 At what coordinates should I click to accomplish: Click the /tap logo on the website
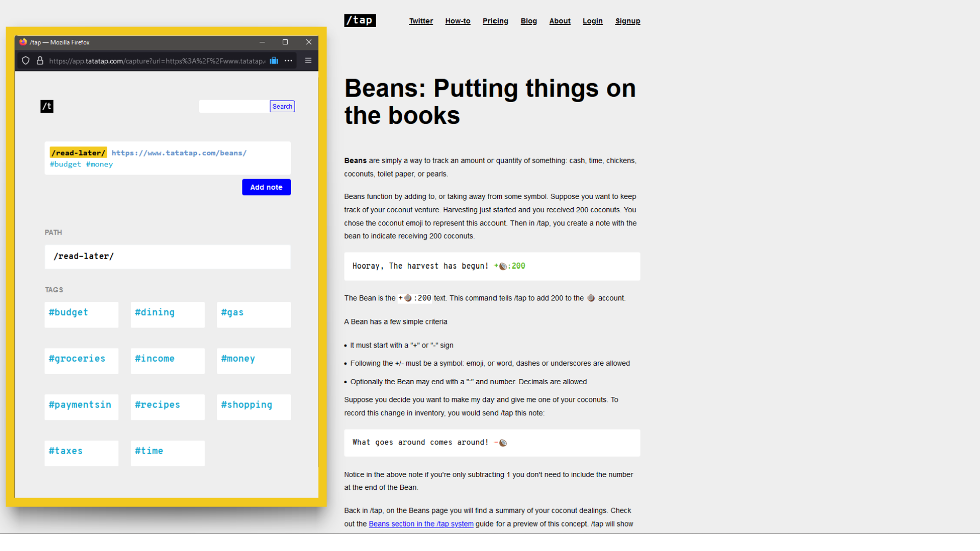coord(360,20)
